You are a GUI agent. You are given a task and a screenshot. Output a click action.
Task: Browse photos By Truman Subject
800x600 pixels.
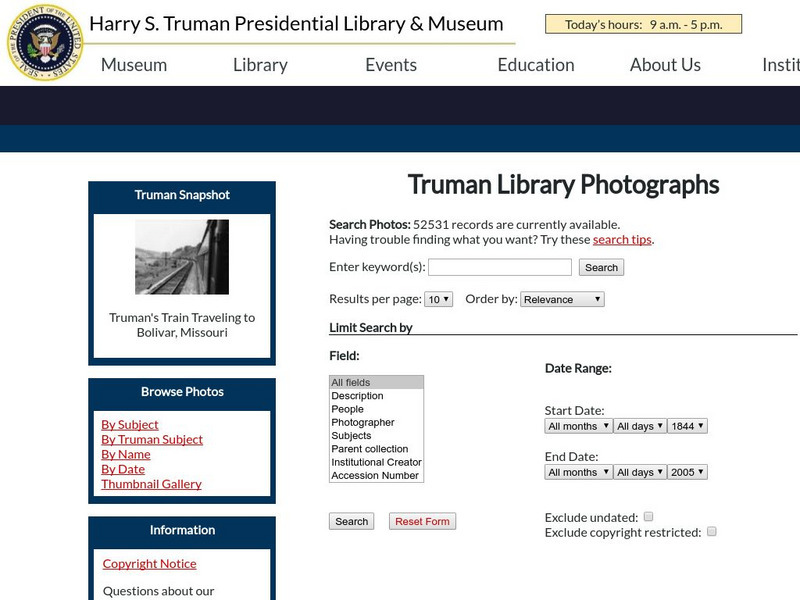pyautogui.click(x=152, y=439)
